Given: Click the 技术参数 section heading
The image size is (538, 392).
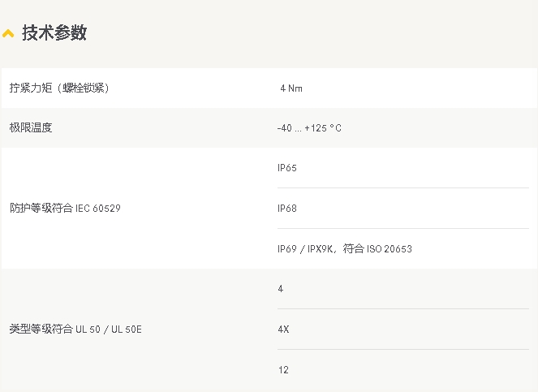Looking at the screenshot, I should click(x=54, y=33).
